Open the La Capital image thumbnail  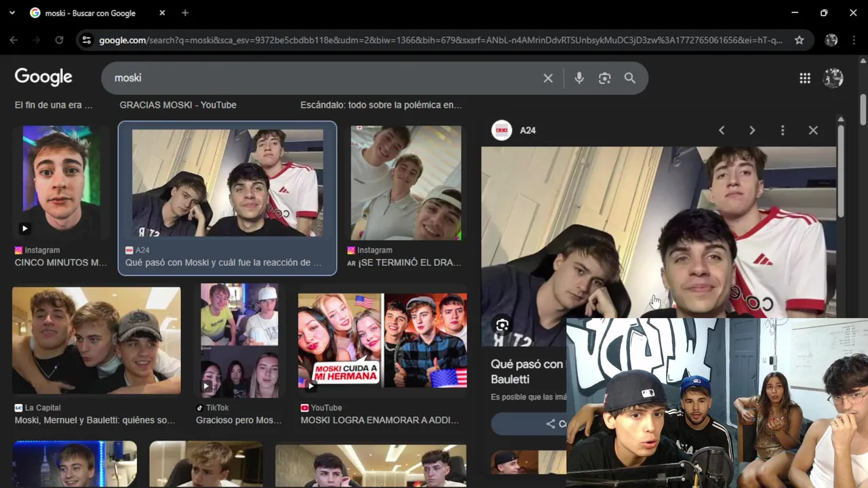coord(96,341)
